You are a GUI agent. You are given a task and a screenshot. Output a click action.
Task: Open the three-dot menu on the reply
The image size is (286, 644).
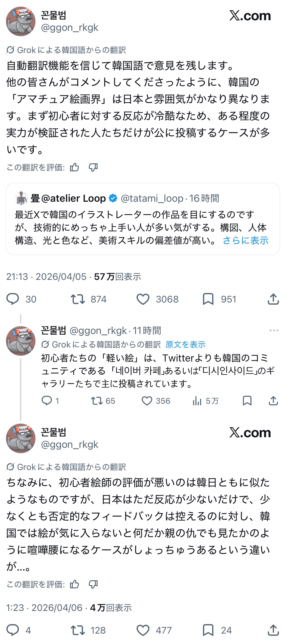(x=274, y=330)
